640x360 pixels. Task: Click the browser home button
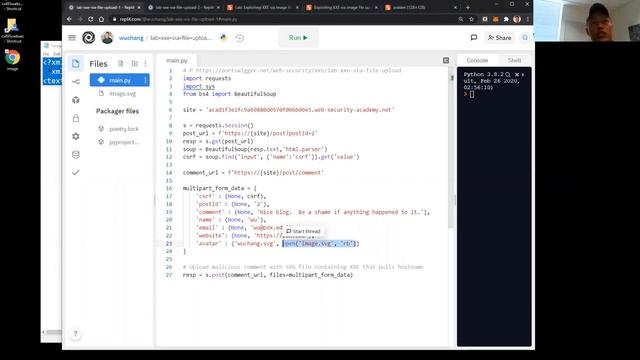(x=101, y=19)
